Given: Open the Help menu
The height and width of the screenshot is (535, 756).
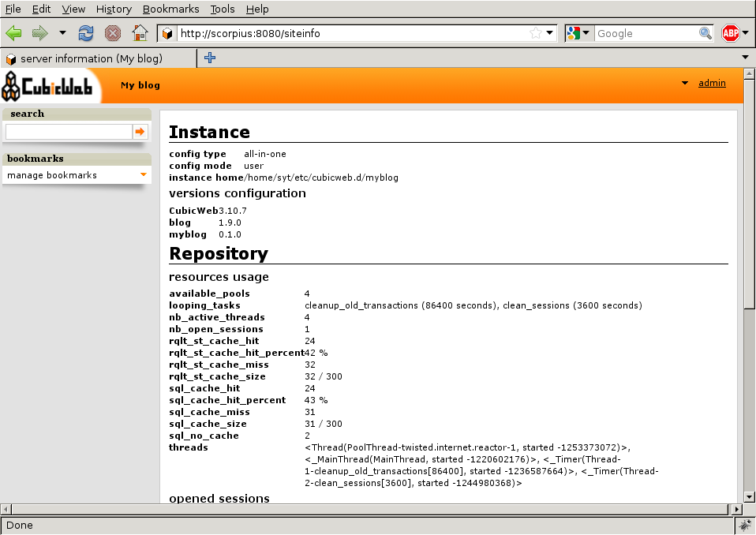Looking at the screenshot, I should click(257, 9).
